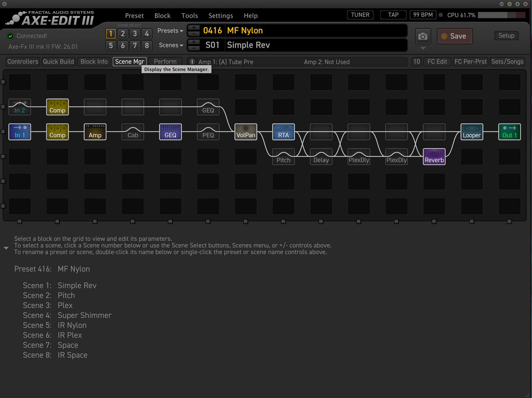Click the Save button
The image size is (532, 398).
(x=455, y=36)
